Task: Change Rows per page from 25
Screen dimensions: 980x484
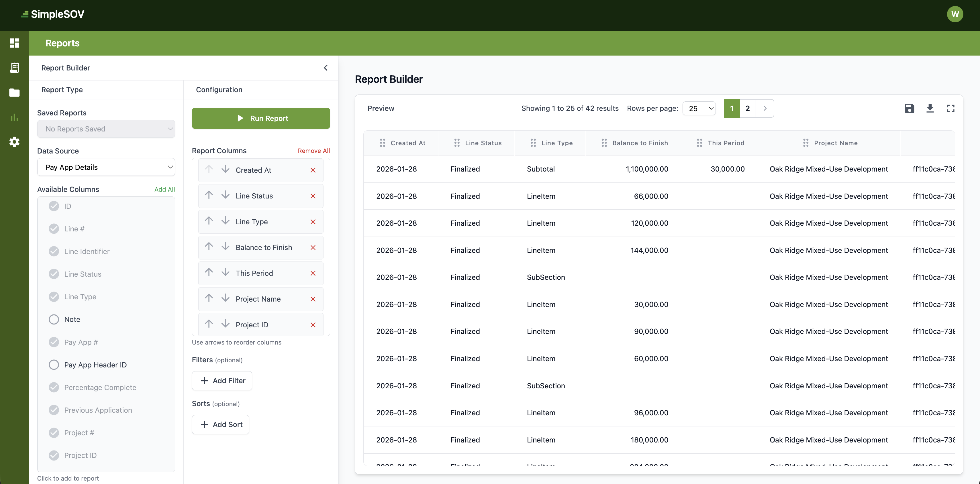Action: click(699, 108)
